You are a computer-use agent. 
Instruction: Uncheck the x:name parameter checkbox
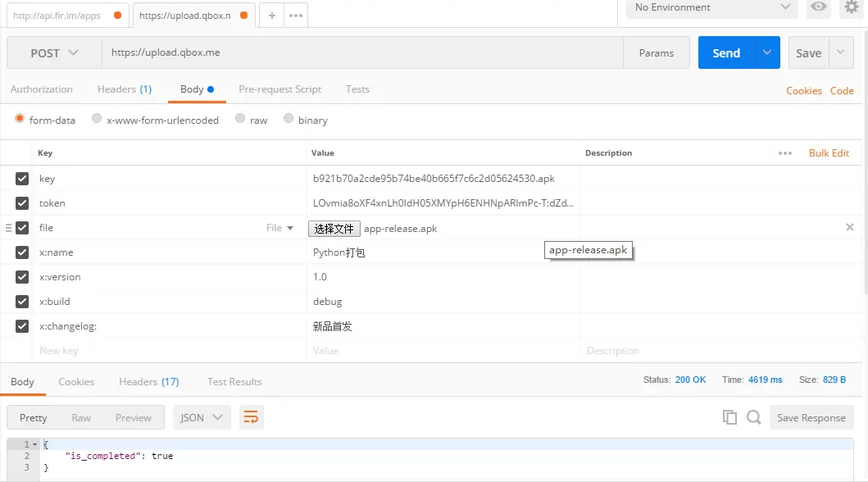(x=22, y=252)
